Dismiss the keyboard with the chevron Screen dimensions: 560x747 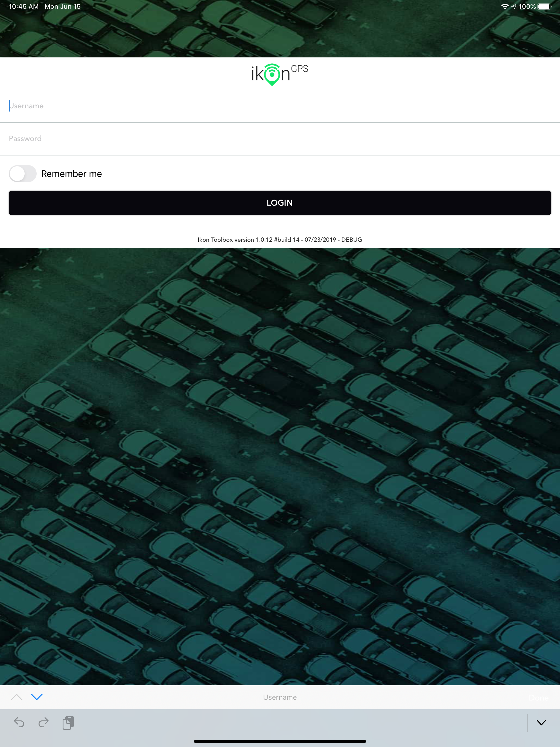(x=541, y=722)
